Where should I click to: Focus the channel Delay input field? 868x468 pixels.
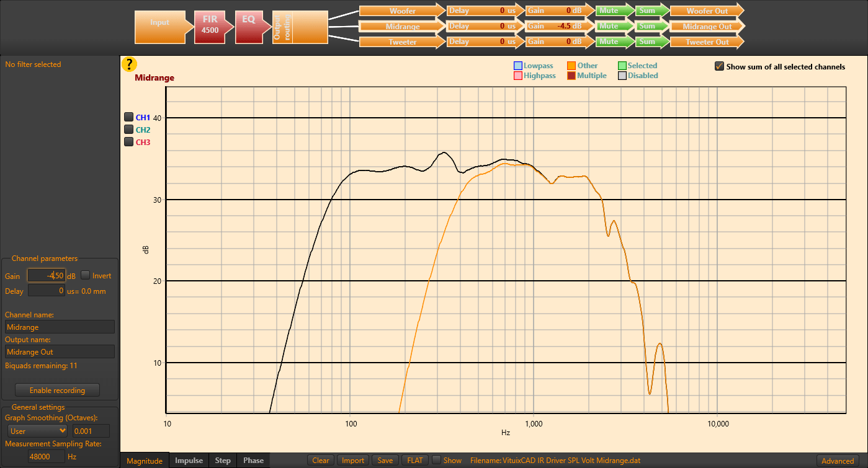(x=47, y=290)
